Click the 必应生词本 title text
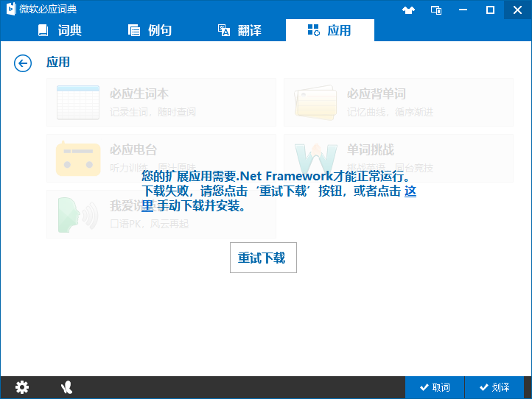This screenshot has width=532, height=399. (139, 94)
